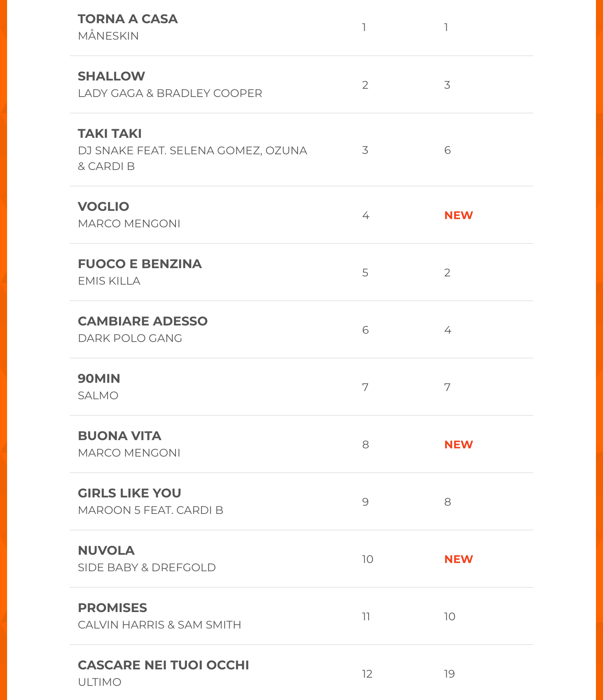
Task: Click the Salmo artist name
Action: coord(98,395)
